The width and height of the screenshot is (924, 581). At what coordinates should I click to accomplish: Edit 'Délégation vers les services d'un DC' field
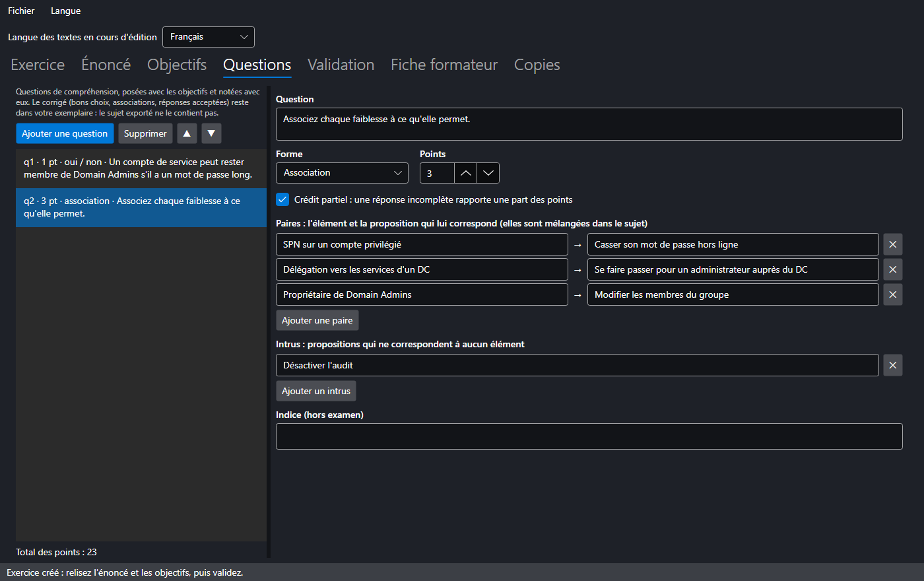click(x=422, y=269)
